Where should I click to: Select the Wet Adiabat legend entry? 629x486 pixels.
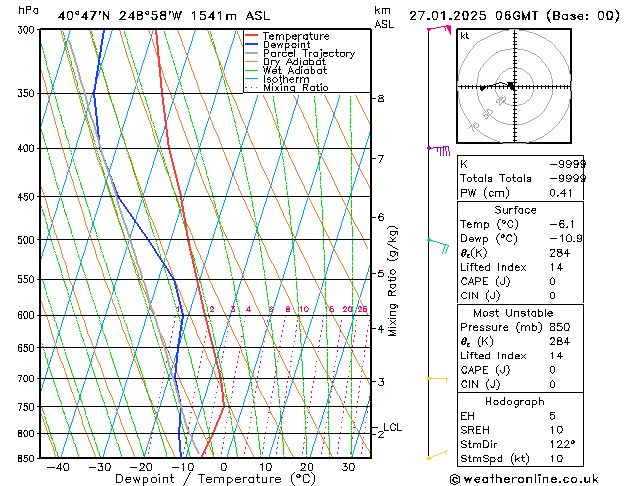(x=296, y=71)
